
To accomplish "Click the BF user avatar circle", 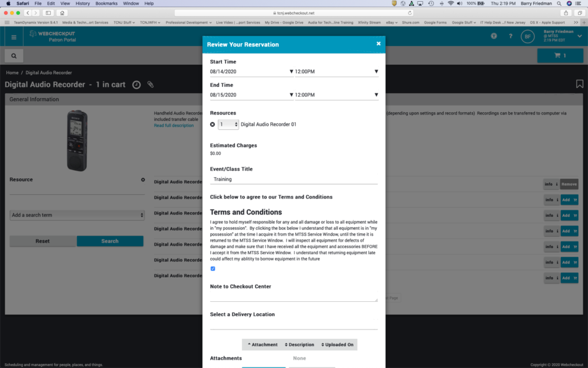I will (528, 36).
